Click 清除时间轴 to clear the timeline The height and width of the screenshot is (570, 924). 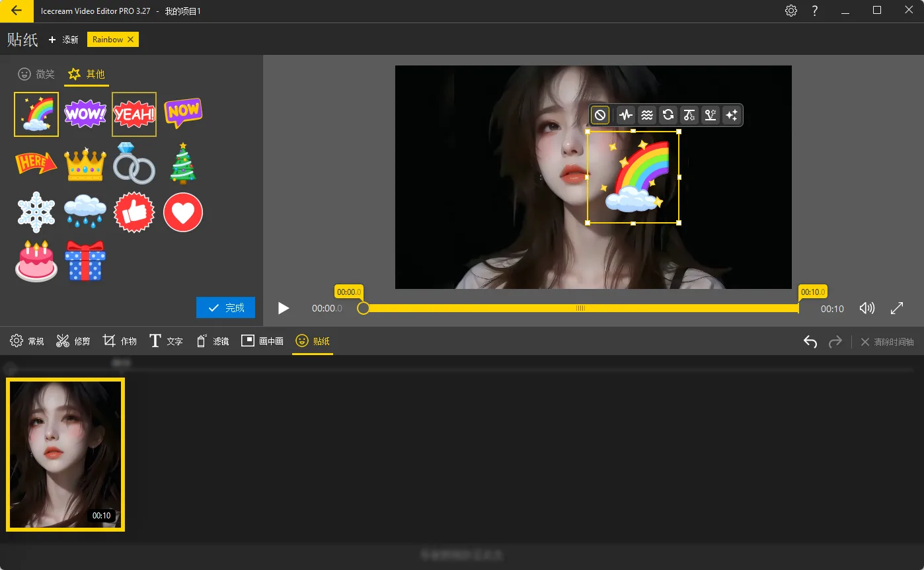click(x=888, y=342)
